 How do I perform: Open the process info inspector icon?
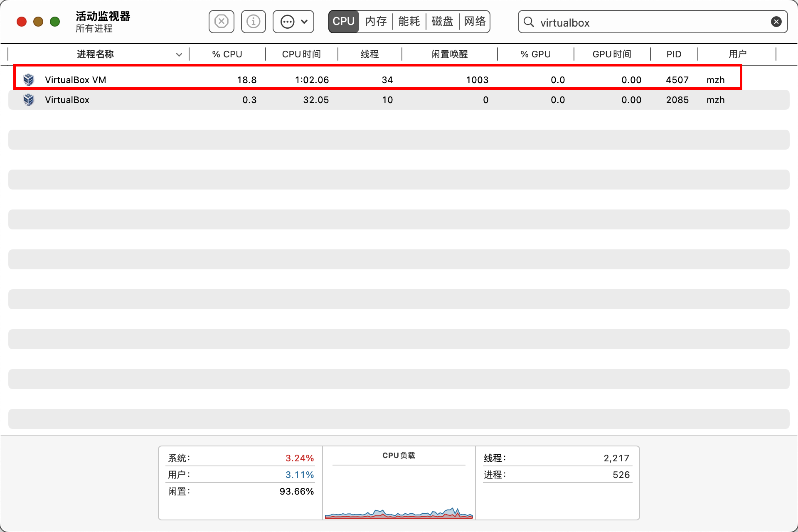(x=254, y=22)
